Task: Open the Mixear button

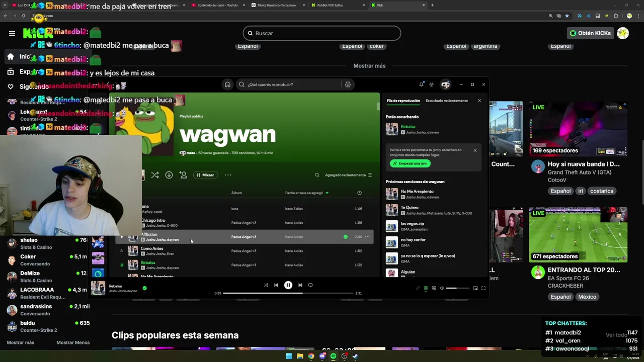Action: [205, 175]
